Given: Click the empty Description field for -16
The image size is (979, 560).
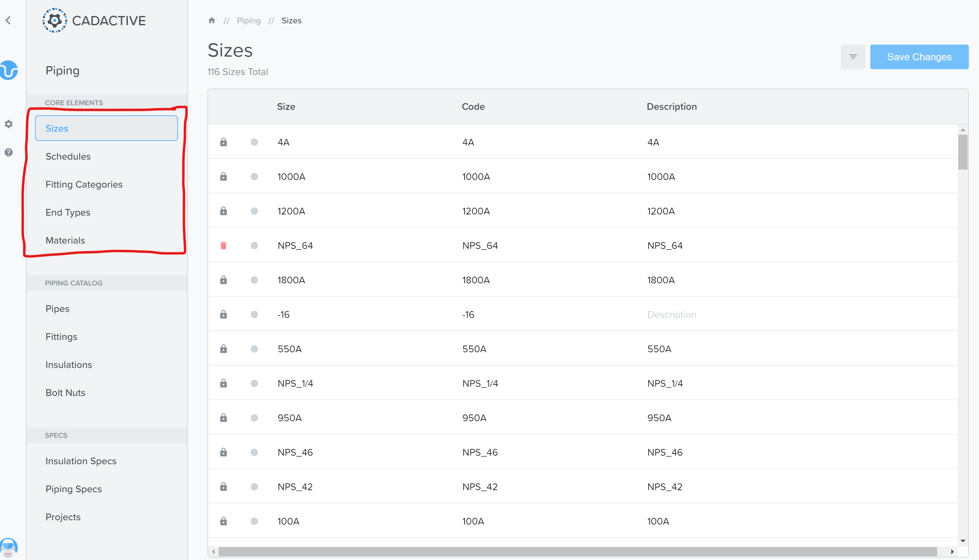Looking at the screenshot, I should point(671,314).
